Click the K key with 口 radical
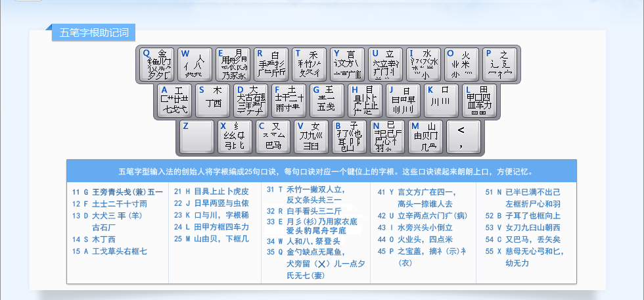The width and height of the screenshot is (644, 300). pos(441,101)
